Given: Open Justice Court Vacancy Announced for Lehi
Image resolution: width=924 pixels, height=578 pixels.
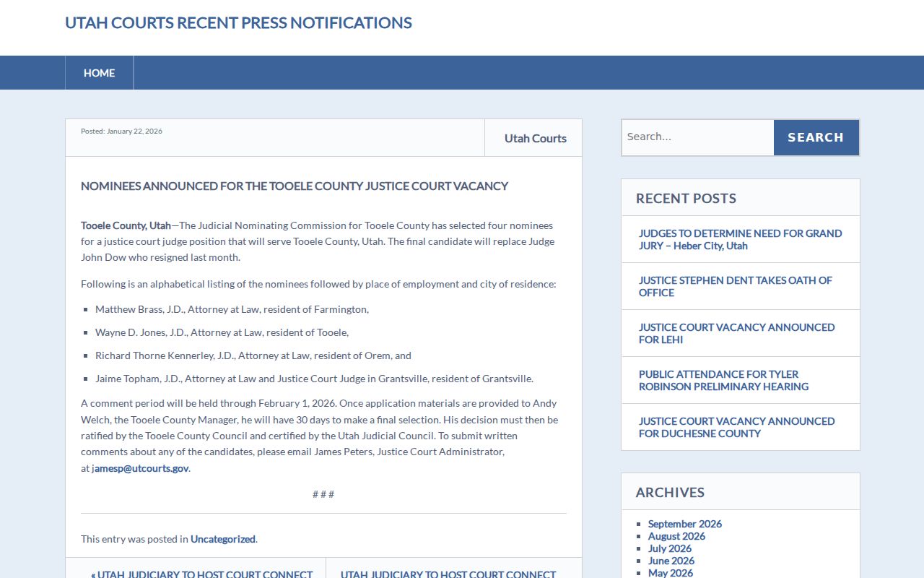Looking at the screenshot, I should click(x=736, y=333).
